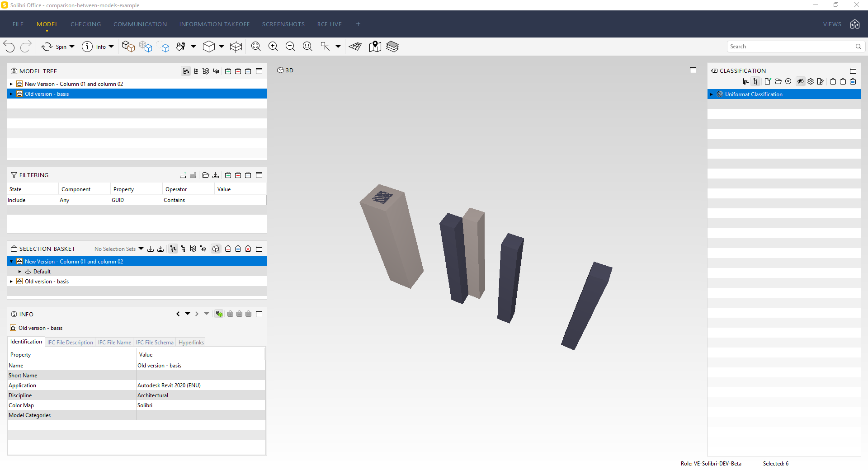Screen dimensions: 868x470
Task: Click the leaning dark column in 3D view
Action: (586, 306)
